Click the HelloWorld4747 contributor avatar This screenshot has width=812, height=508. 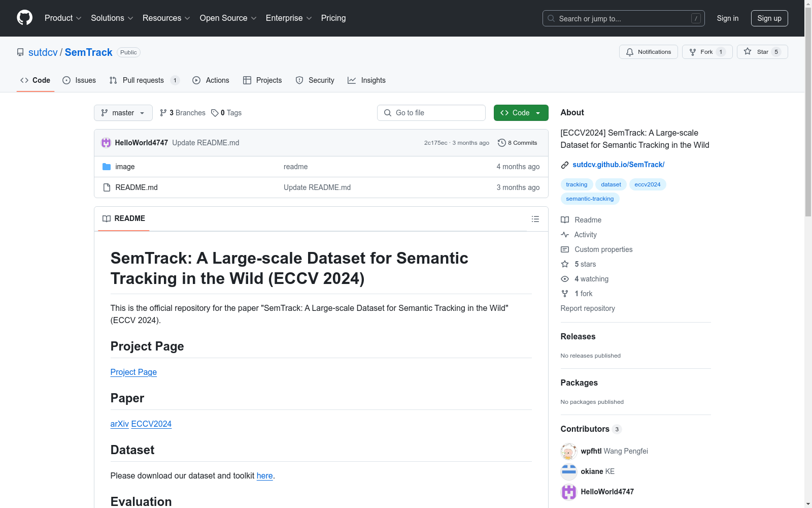pyautogui.click(x=569, y=492)
